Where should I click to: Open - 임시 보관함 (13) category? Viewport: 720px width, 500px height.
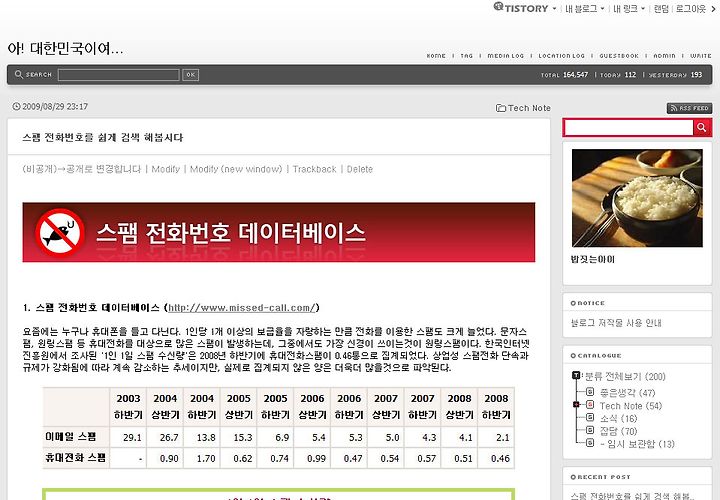(x=637, y=444)
